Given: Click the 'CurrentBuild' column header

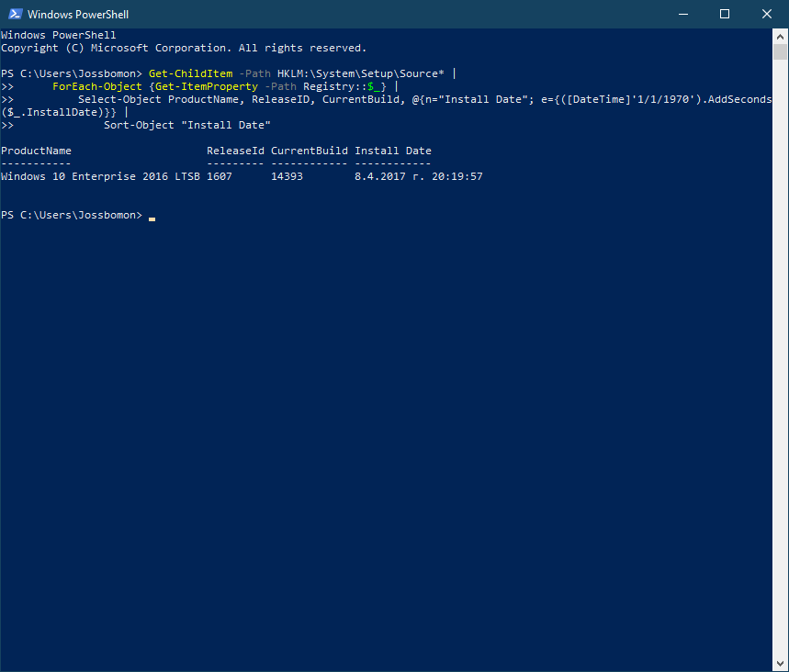Looking at the screenshot, I should tap(310, 151).
